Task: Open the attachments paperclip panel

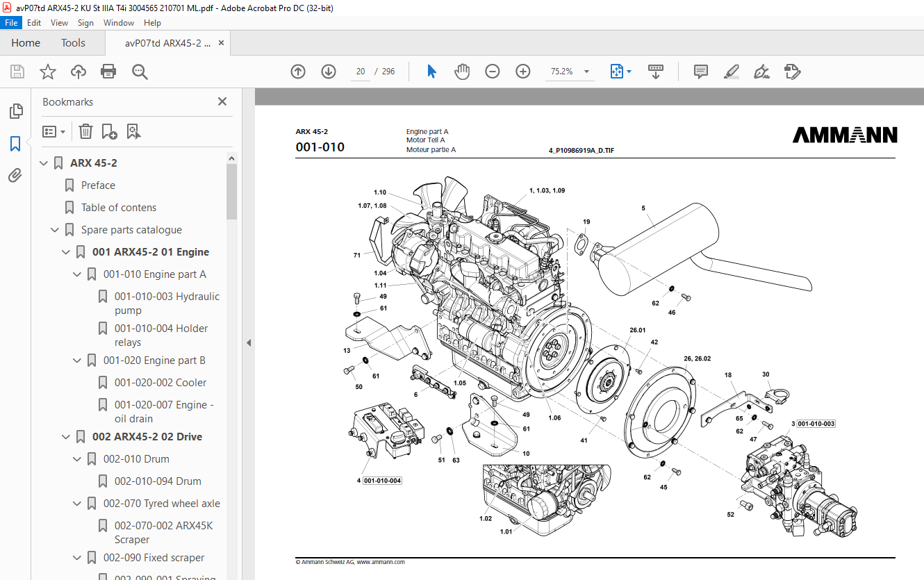Action: (x=15, y=176)
